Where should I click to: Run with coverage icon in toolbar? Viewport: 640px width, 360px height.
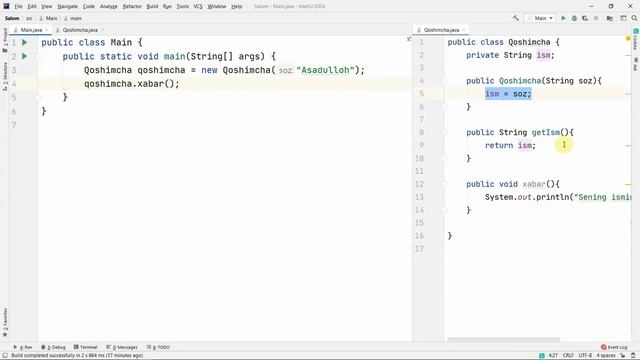pyautogui.click(x=585, y=18)
